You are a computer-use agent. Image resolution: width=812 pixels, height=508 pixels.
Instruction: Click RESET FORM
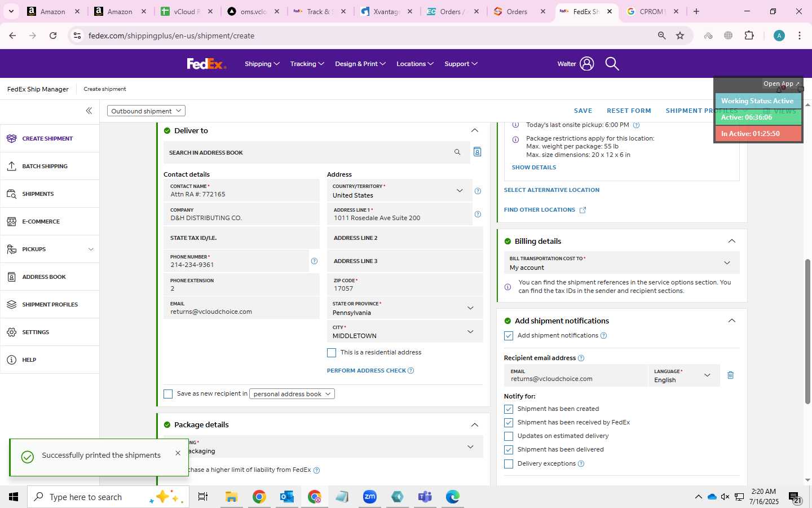[629, 111]
